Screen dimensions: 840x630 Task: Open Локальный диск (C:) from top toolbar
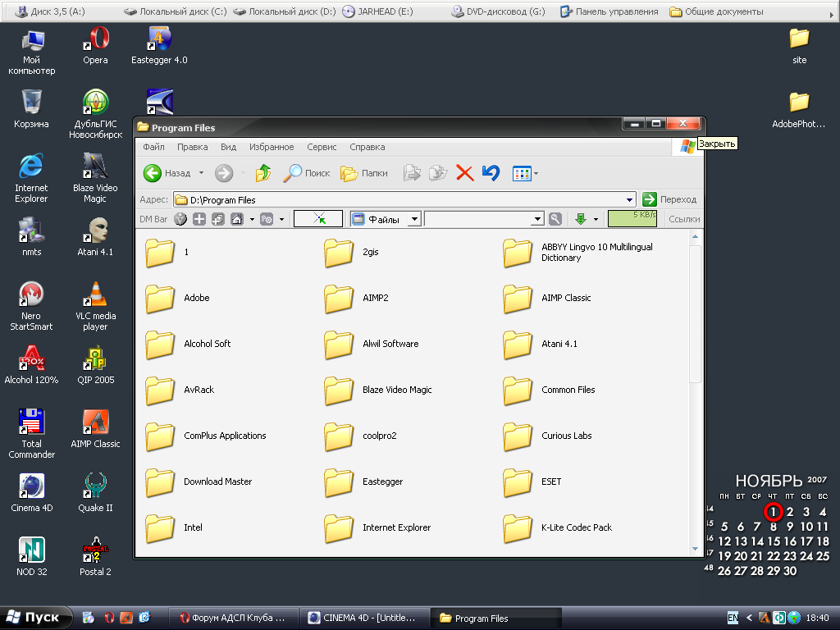pos(176,11)
